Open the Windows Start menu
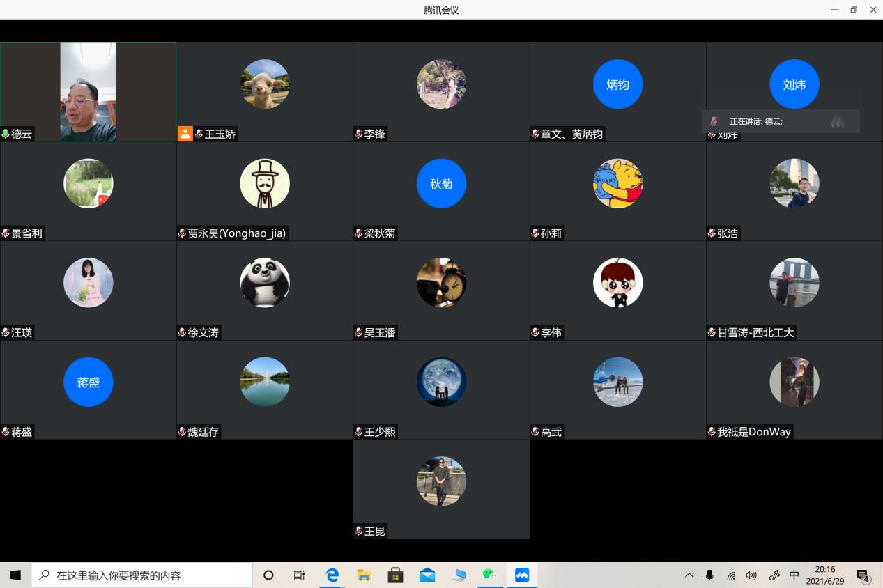Viewport: 883px width, 588px height. click(15, 575)
